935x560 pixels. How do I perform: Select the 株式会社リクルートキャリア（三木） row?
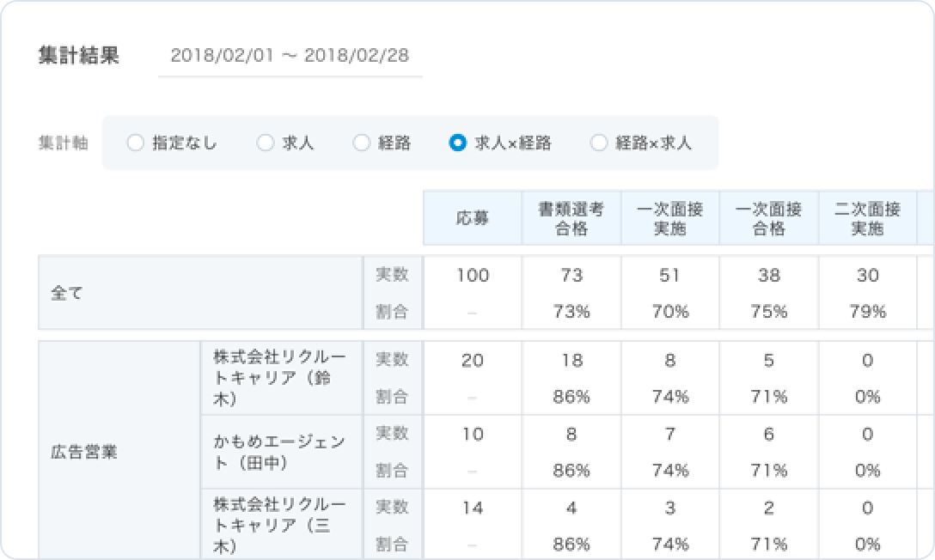280,524
